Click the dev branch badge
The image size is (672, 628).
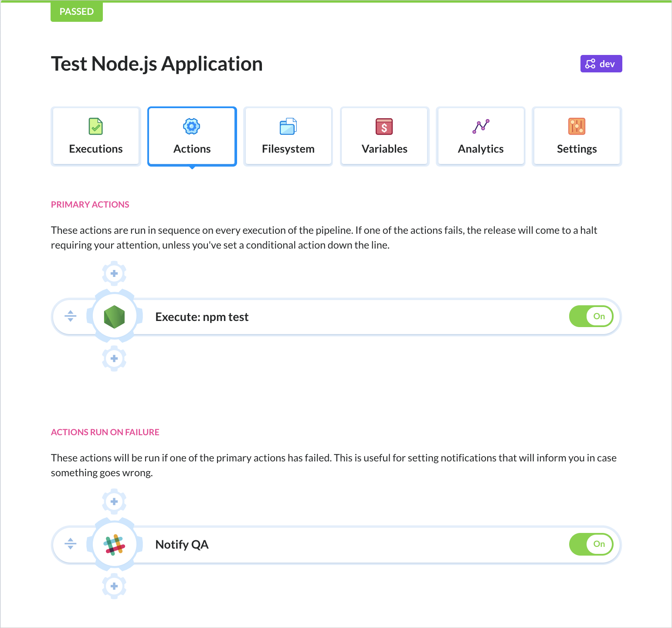pos(601,64)
